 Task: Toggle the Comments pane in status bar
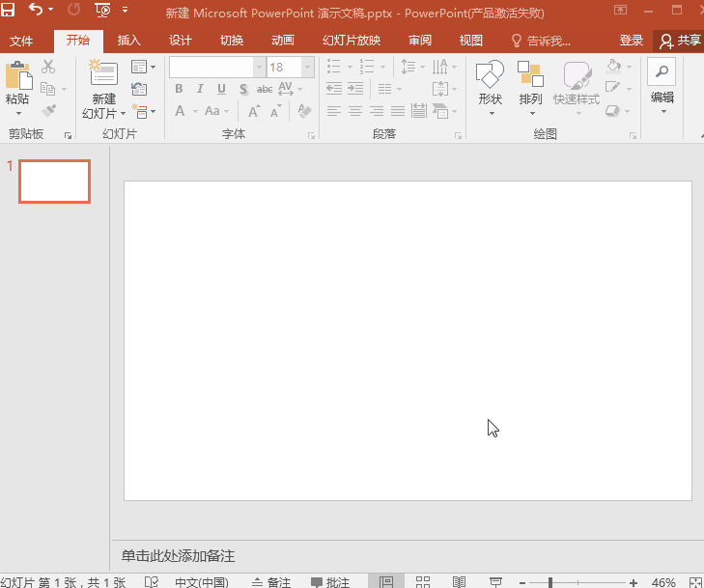coord(330,582)
